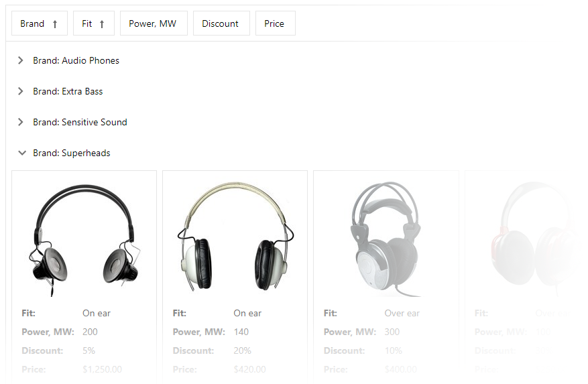
Task: Sort by Power, MW column button
Action: (x=154, y=23)
